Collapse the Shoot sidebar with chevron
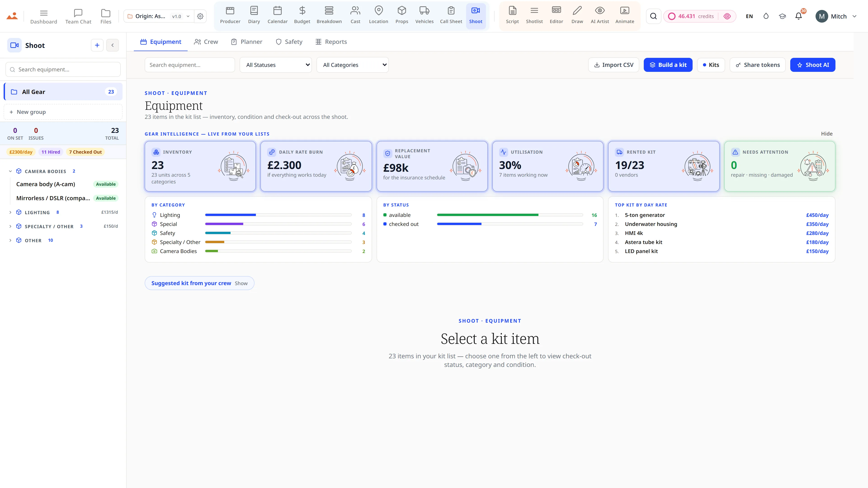868x488 pixels. [113, 45]
